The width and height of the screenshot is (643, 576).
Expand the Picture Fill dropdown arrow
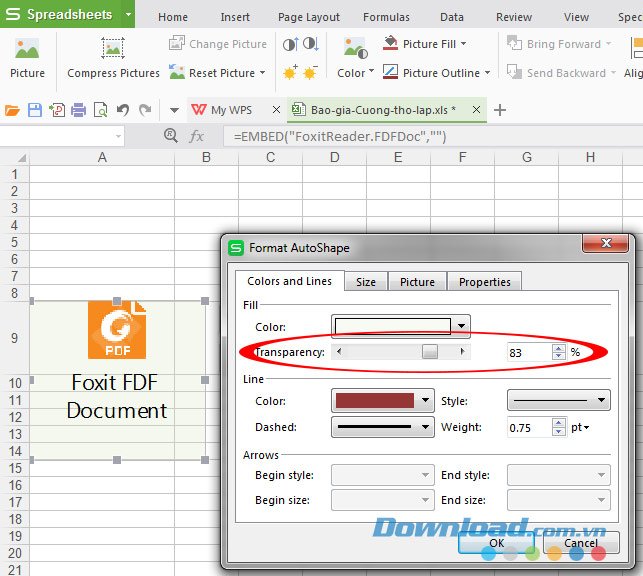point(464,43)
